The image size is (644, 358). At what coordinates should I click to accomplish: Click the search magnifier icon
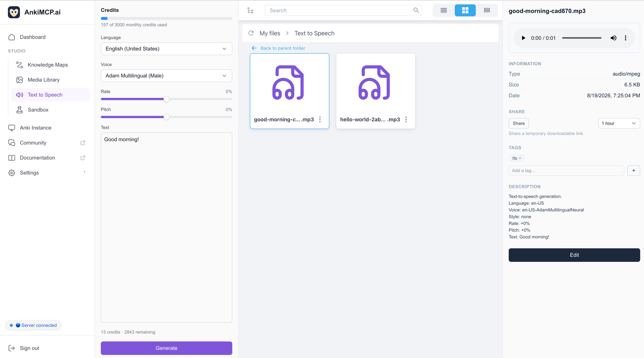[416, 10]
